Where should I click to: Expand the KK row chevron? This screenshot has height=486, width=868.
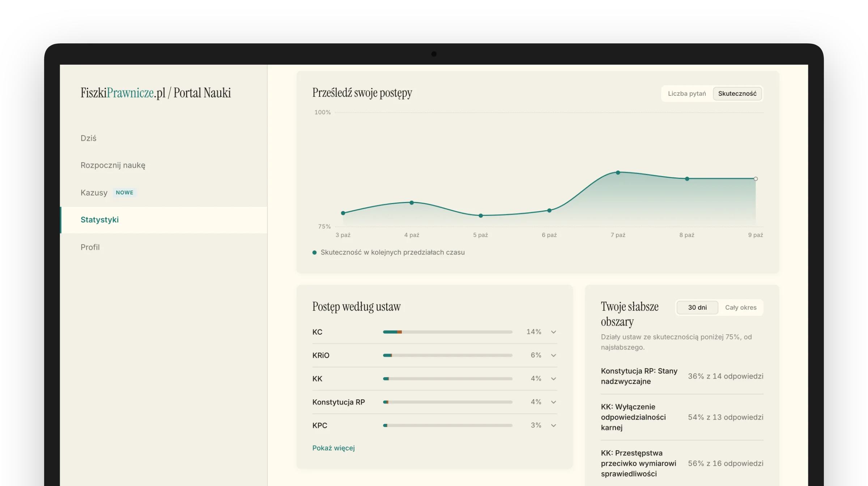pos(553,379)
